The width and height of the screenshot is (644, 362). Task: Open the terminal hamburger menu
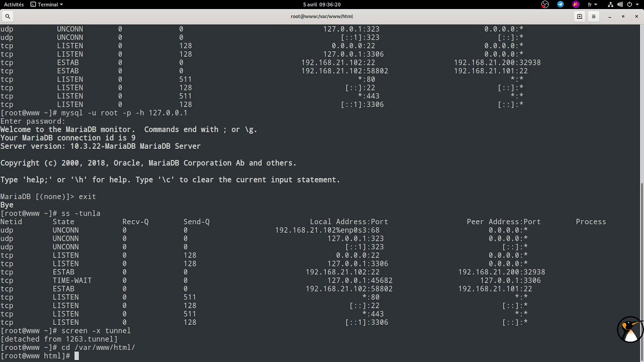point(594,17)
